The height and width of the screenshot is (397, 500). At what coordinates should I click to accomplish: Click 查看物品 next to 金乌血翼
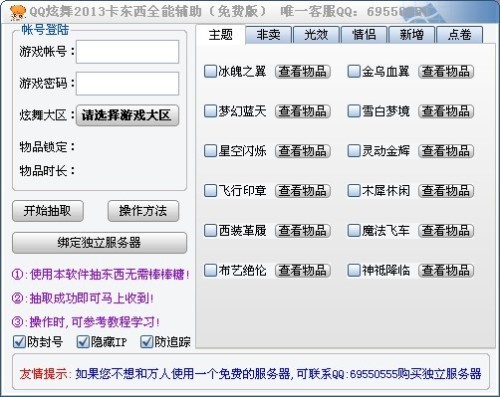pyautogui.click(x=446, y=71)
